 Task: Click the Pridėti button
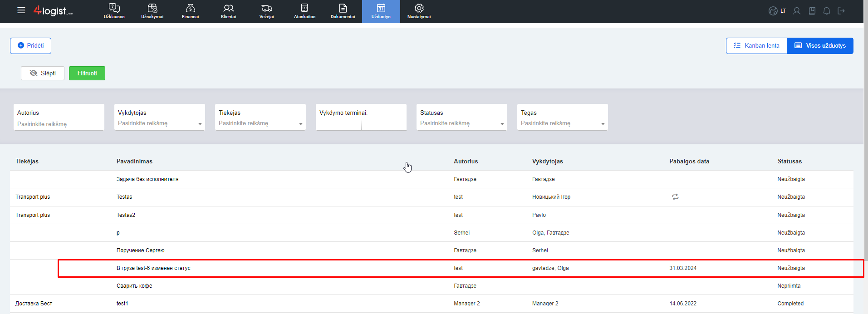(30, 46)
